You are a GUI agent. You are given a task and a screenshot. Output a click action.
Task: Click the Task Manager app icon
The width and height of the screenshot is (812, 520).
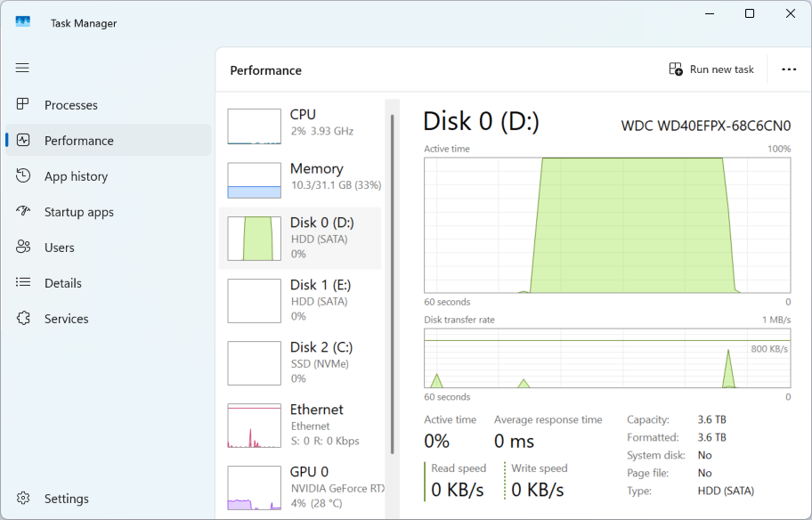23,22
